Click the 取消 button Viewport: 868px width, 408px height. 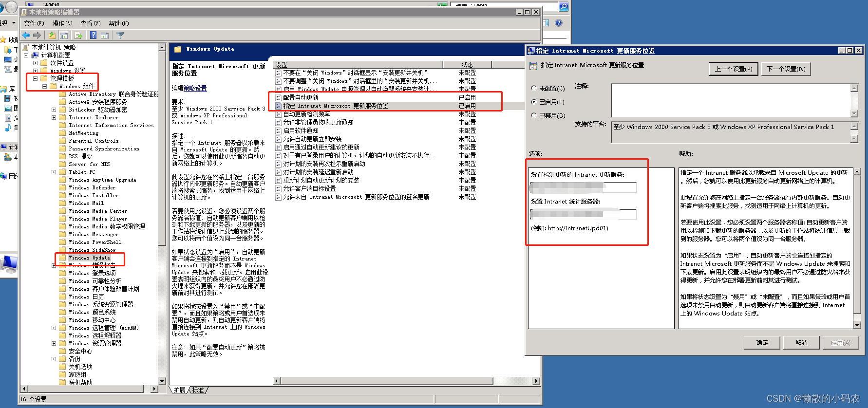tap(801, 343)
